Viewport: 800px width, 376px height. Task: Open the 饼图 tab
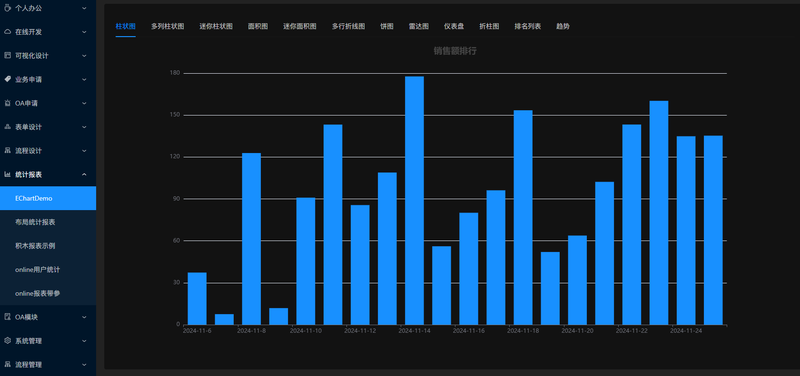(x=387, y=26)
